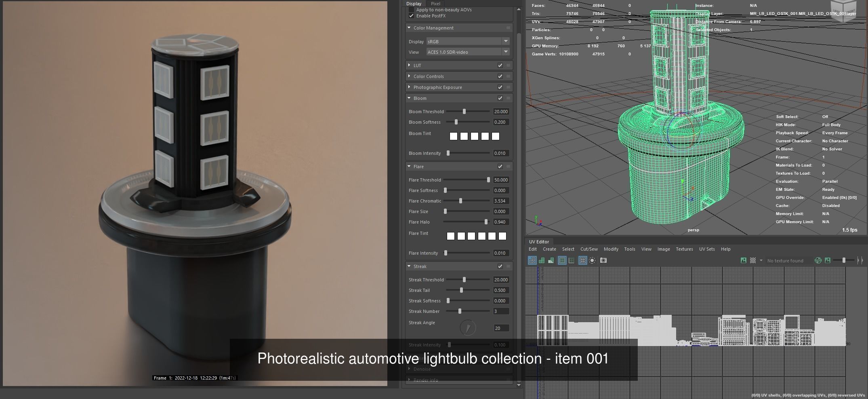Toggle checker map icon in UV Editor

tap(753, 261)
